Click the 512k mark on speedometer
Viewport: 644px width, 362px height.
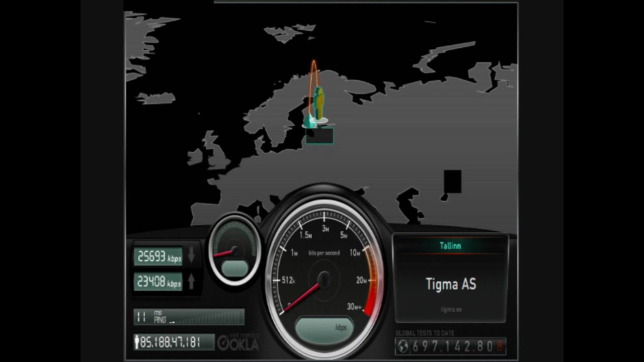coord(288,280)
